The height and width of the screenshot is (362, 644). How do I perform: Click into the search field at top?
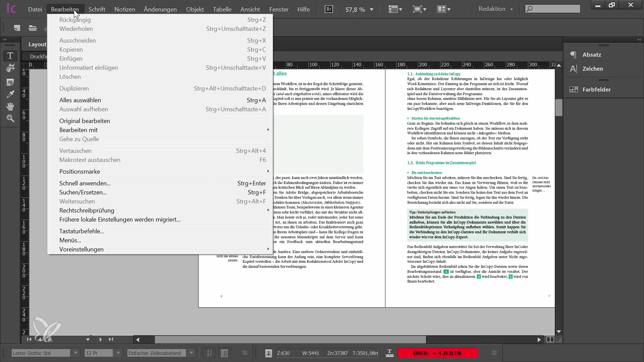[x=552, y=9]
